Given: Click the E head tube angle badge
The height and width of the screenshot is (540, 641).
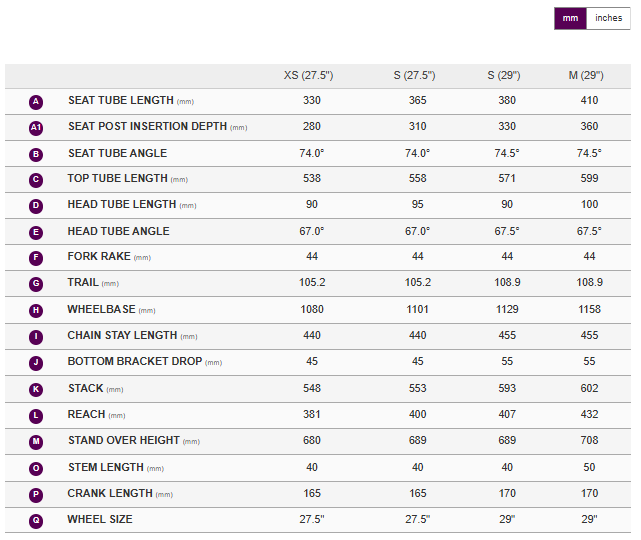Looking at the screenshot, I should [x=36, y=232].
